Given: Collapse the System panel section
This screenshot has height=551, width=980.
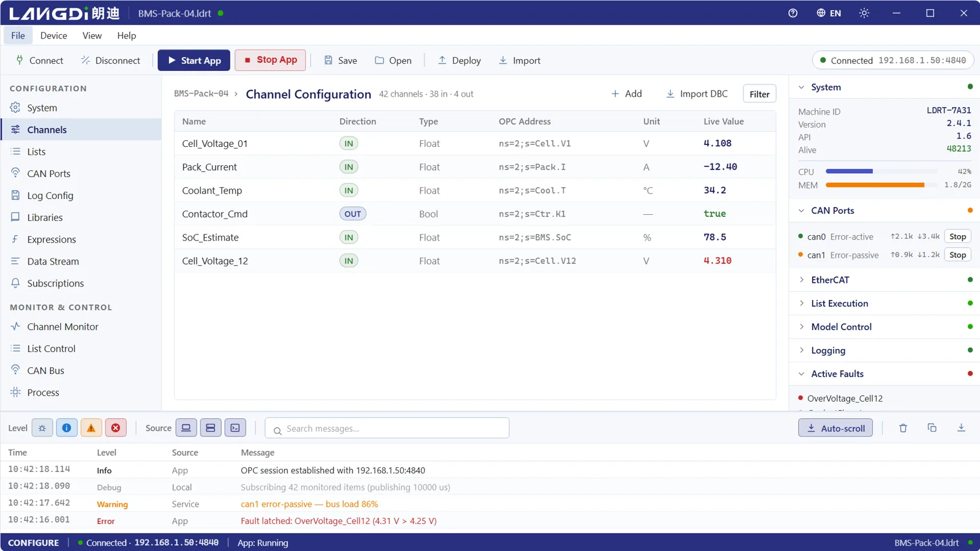Looking at the screenshot, I should pos(884,88).
